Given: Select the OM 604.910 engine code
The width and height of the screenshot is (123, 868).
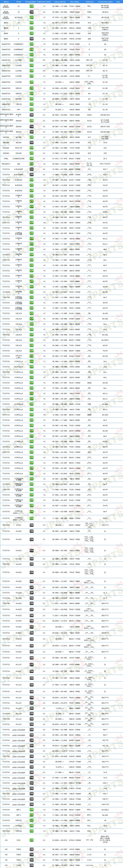Looking at the screenshot, I should tap(105, 115).
